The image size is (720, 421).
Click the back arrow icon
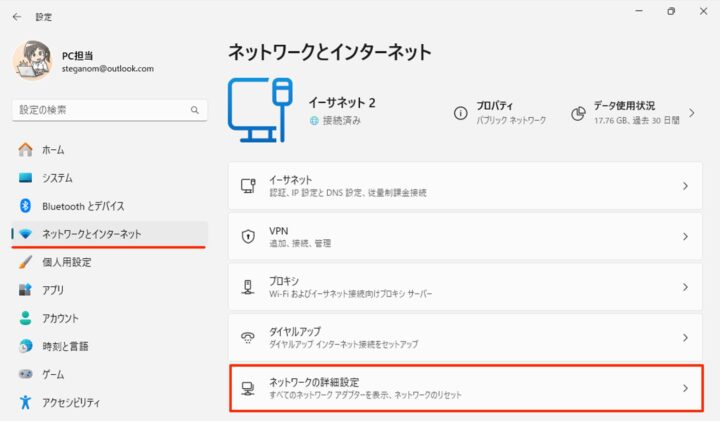(x=17, y=17)
